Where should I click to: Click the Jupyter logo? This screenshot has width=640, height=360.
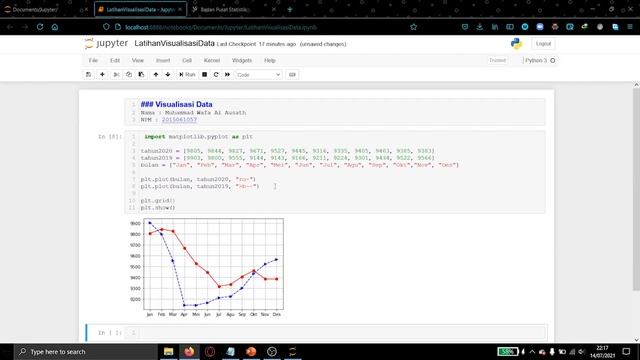pyautogui.click(x=107, y=43)
